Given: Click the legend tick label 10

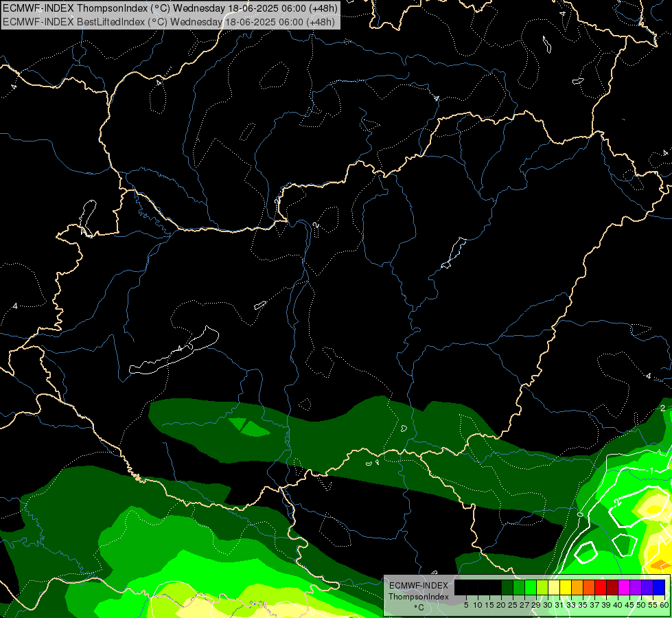Looking at the screenshot, I should 478,605.
